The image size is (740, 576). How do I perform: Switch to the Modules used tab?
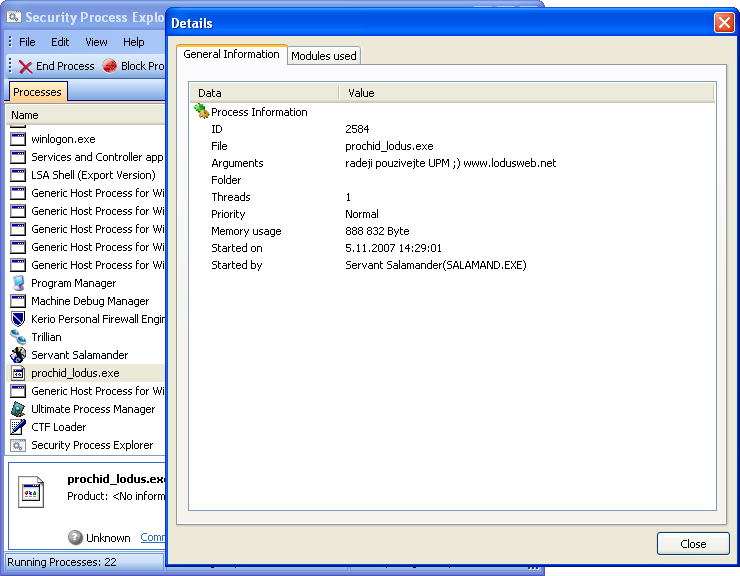324,56
